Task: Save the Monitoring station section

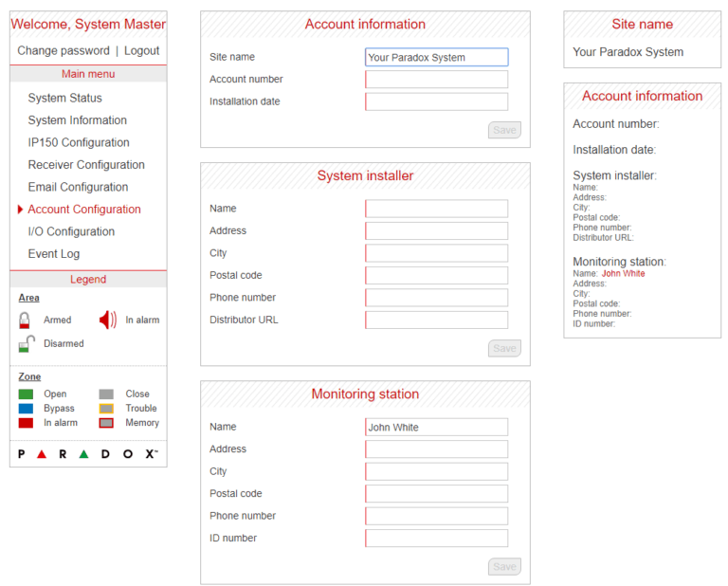Action: [x=504, y=566]
